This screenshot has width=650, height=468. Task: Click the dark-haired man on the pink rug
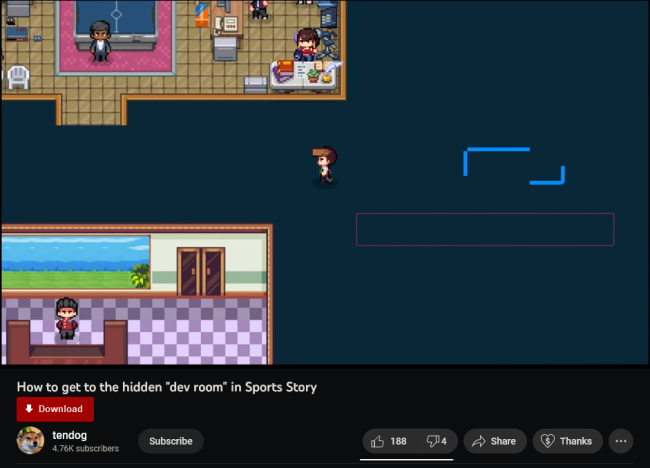[x=99, y=42]
